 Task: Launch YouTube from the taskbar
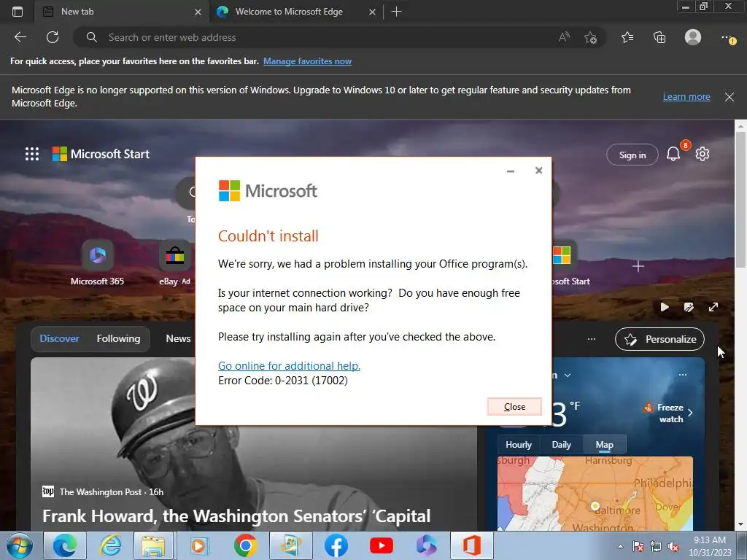(x=381, y=545)
